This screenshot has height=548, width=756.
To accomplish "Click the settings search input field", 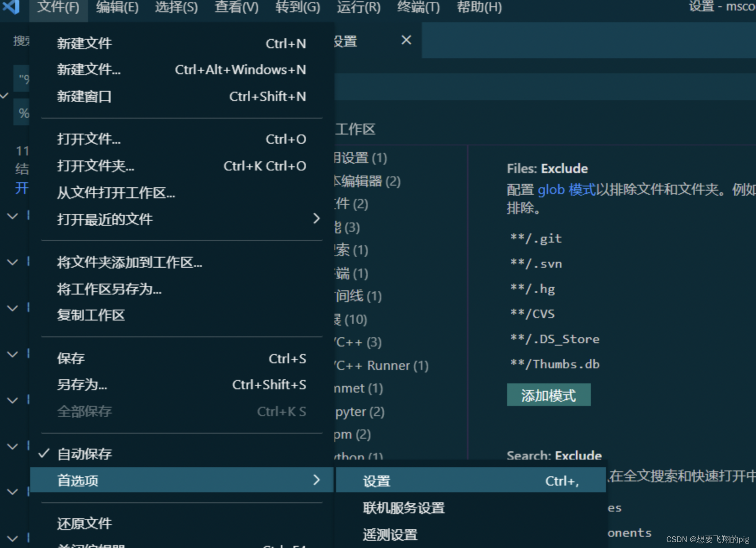I will pyautogui.click(x=545, y=87).
